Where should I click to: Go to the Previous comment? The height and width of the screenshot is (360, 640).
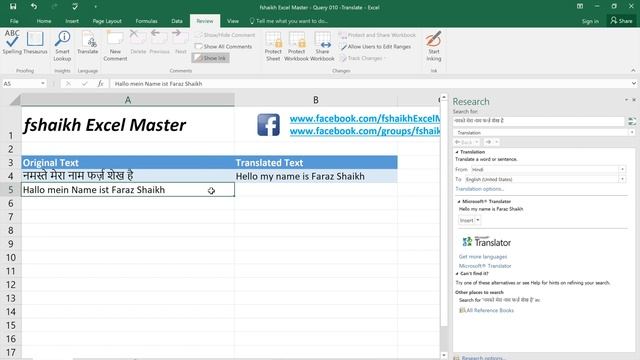[x=159, y=42]
